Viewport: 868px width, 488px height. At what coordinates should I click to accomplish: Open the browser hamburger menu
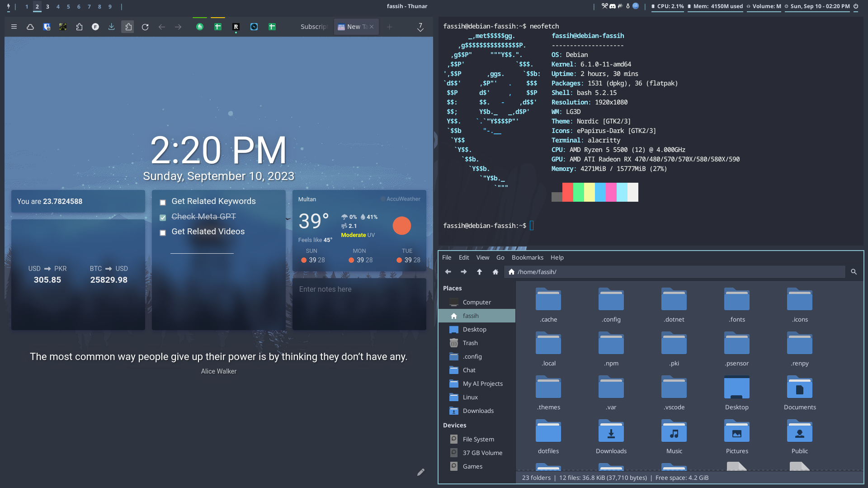(14, 27)
